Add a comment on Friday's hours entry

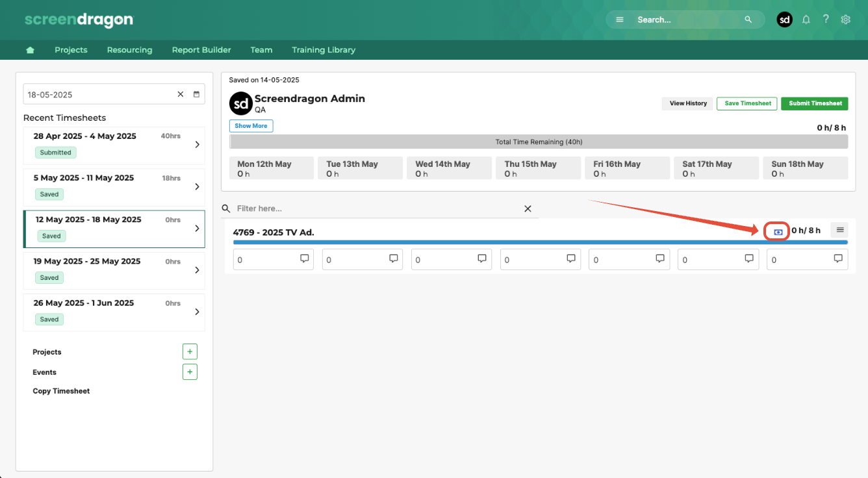point(660,258)
